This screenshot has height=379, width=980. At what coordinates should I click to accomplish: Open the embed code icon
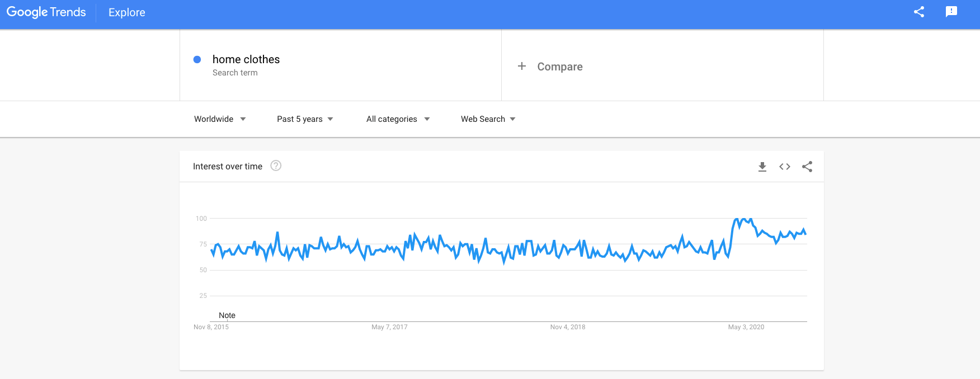784,167
